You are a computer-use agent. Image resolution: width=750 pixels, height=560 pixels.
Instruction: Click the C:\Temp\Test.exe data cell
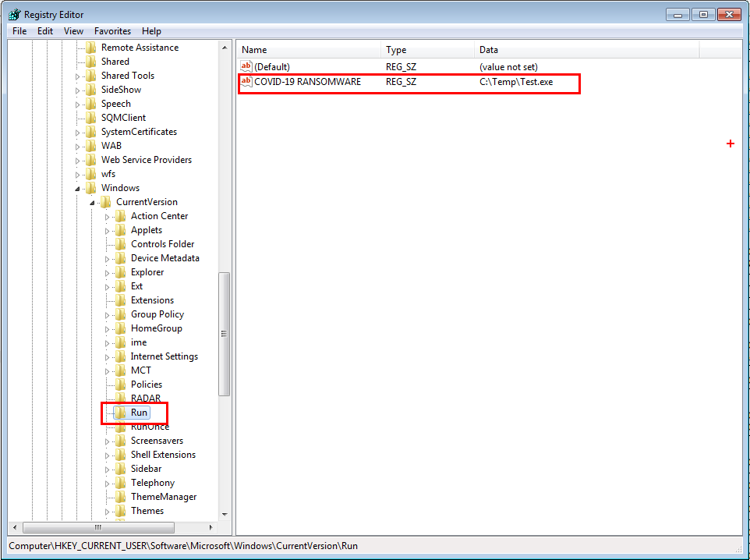coord(516,82)
